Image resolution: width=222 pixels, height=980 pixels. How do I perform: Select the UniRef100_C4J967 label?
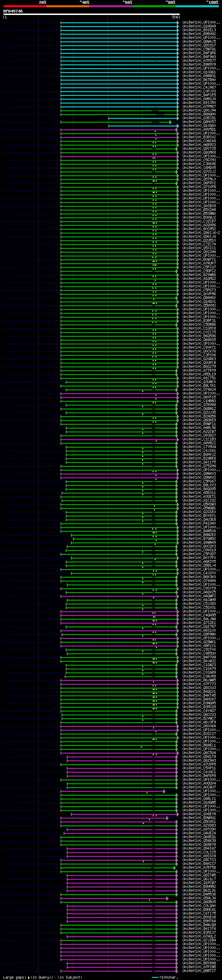point(199,88)
